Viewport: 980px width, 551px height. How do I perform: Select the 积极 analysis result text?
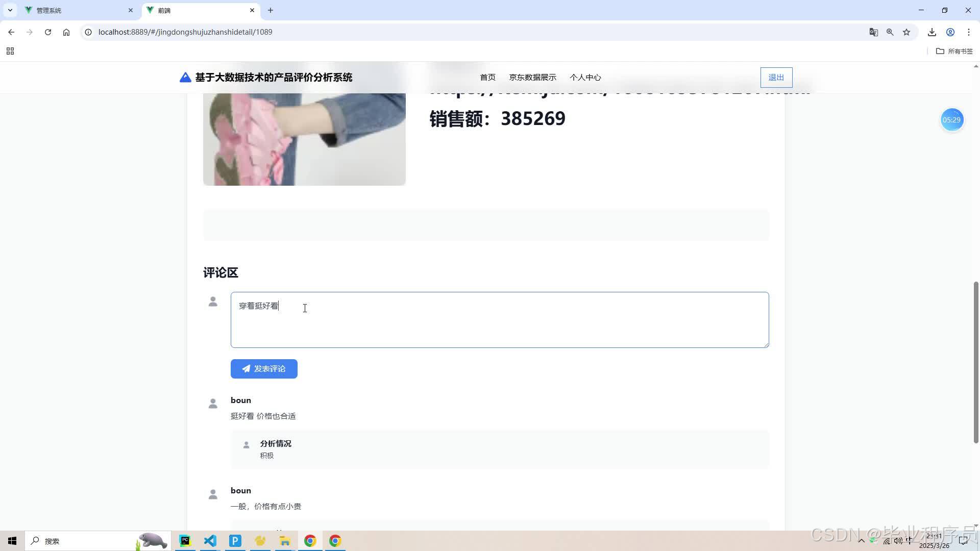[x=267, y=456]
